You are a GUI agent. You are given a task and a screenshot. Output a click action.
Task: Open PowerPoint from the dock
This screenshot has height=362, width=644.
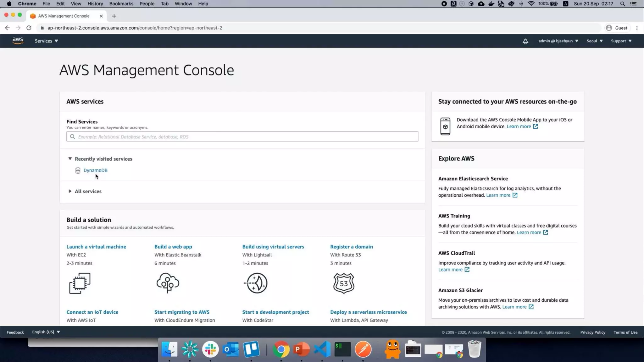[x=301, y=349]
